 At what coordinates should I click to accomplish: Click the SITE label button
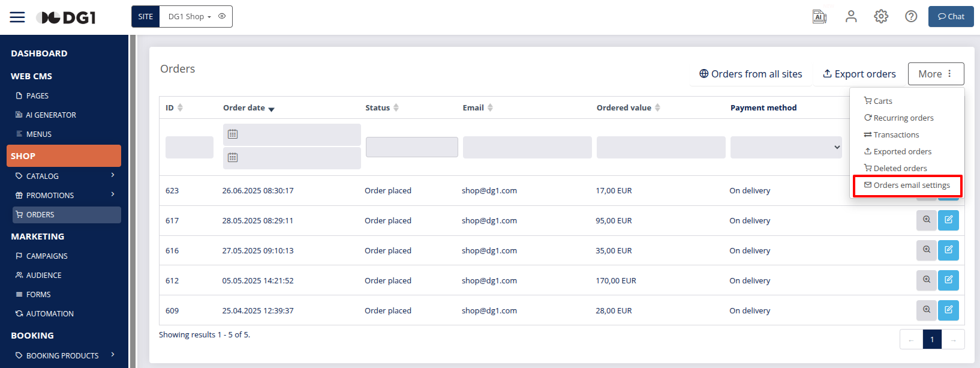point(146,17)
